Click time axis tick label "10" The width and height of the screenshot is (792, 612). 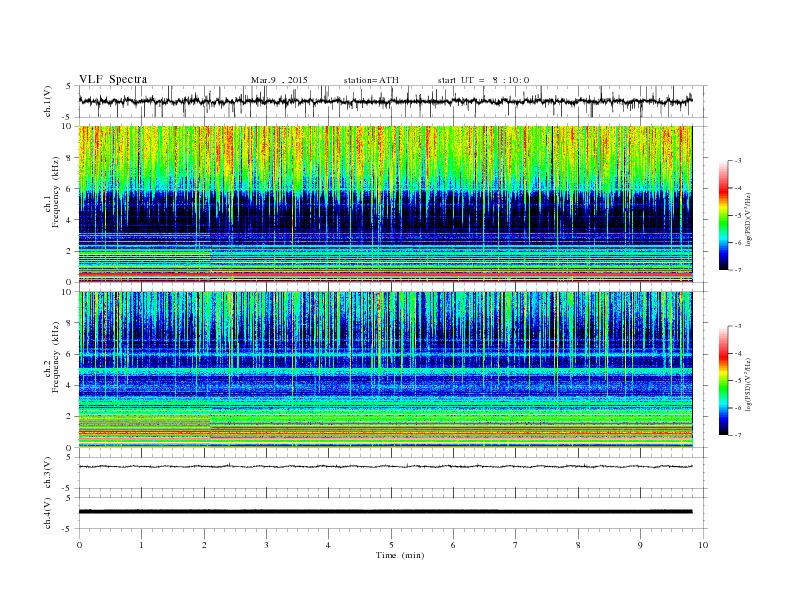click(x=703, y=545)
